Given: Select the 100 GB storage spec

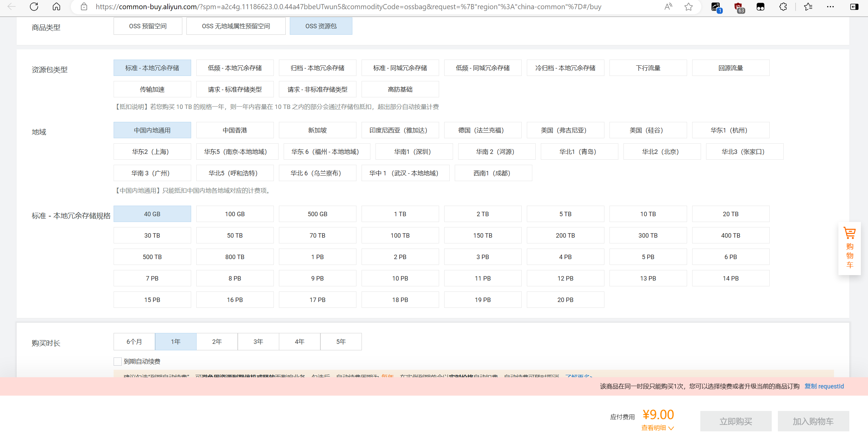Looking at the screenshot, I should [235, 214].
